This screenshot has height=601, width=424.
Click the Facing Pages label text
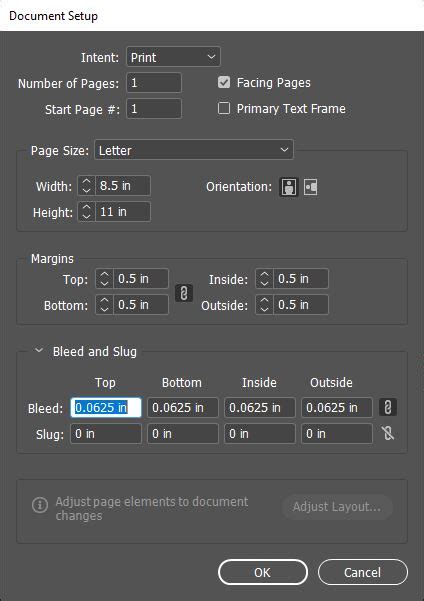274,83
